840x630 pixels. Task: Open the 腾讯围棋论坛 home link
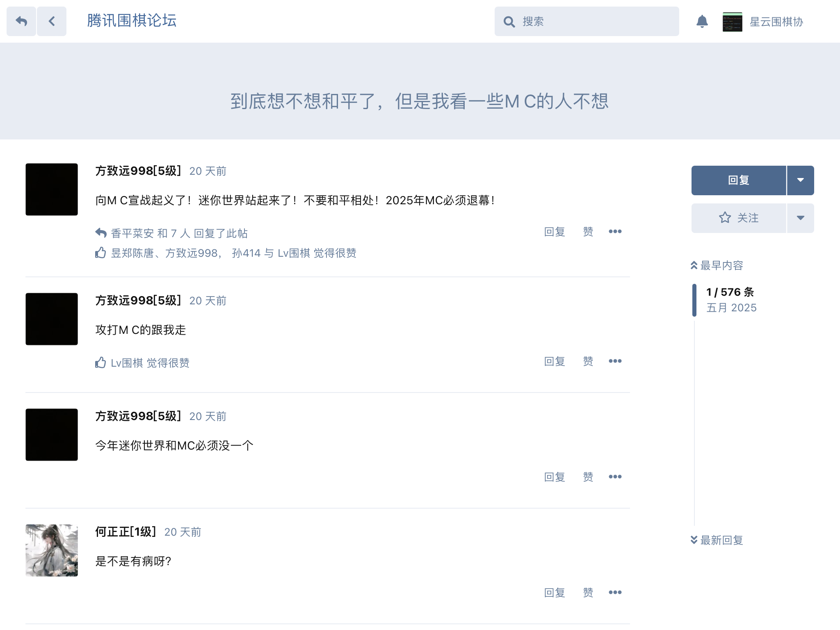tap(132, 21)
